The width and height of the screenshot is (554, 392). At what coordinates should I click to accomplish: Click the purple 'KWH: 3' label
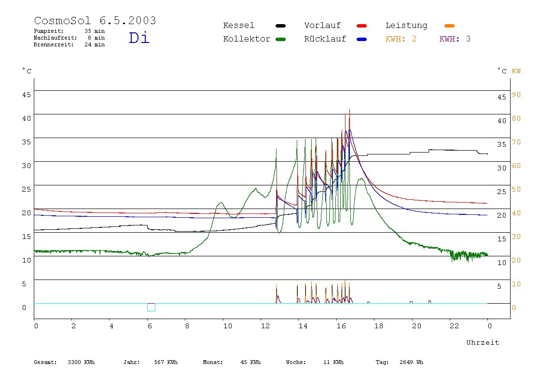pos(455,39)
